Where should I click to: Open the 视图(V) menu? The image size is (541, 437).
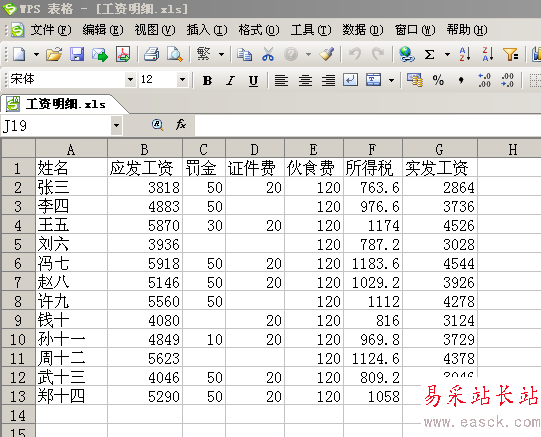(155, 30)
